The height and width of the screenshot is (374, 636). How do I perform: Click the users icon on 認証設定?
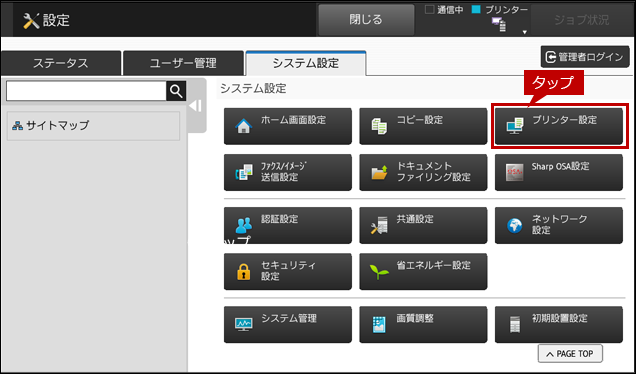pos(244,226)
